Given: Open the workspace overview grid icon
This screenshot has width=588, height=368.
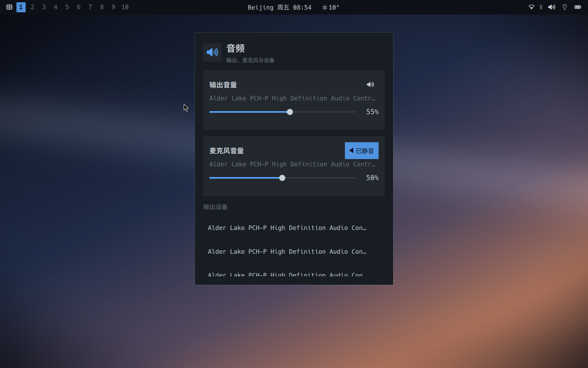Looking at the screenshot, I should coord(9,7).
